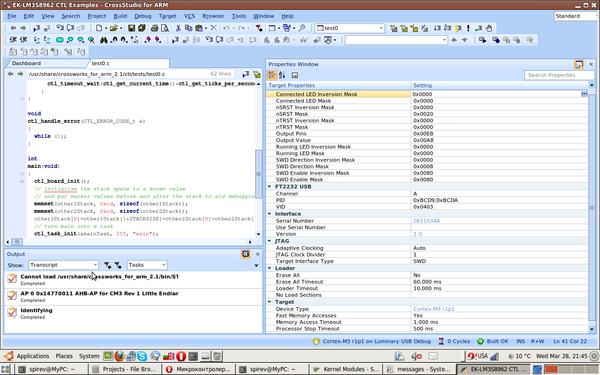The height and width of the screenshot is (375, 600).
Task: Click the red check Compile icon
Action: click(x=414, y=28)
